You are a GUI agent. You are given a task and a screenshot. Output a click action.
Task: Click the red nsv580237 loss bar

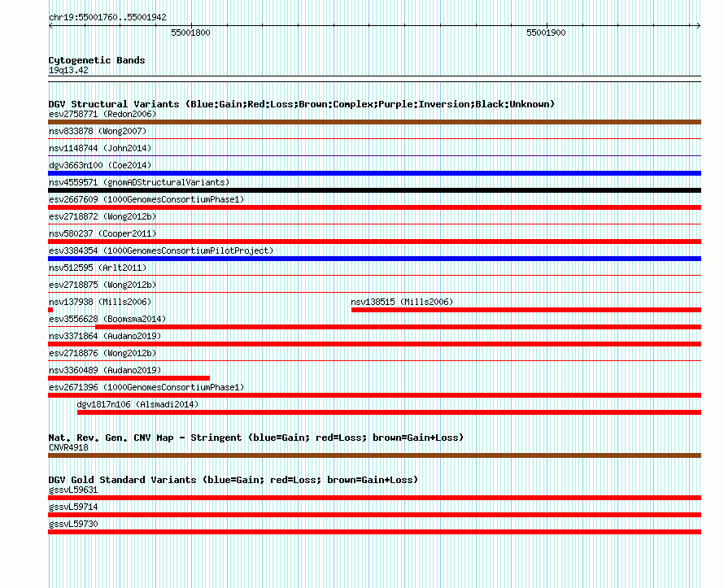click(374, 242)
